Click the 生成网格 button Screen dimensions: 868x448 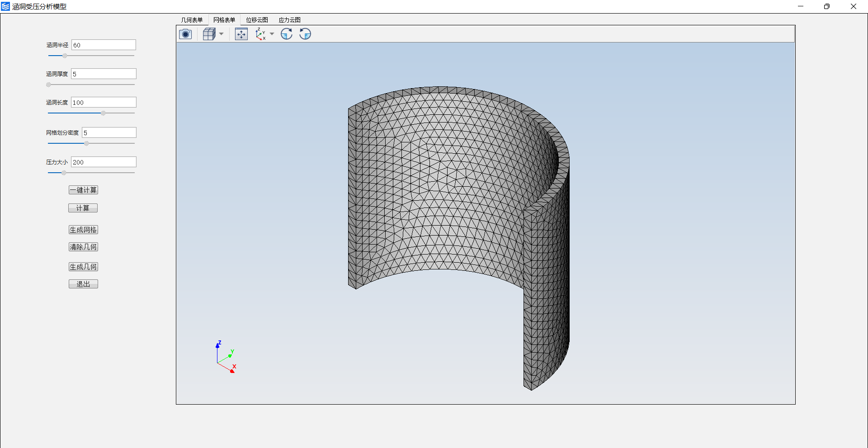pyautogui.click(x=83, y=230)
